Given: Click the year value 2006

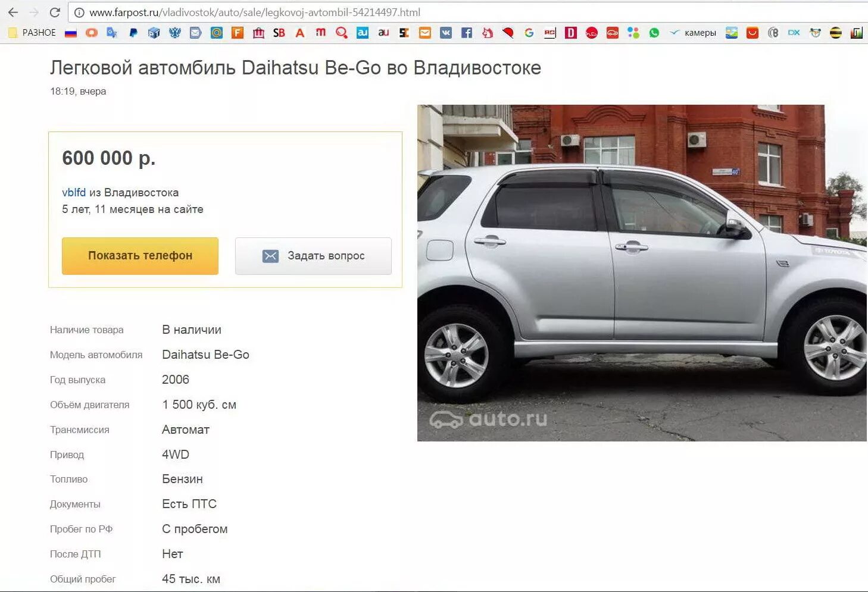Looking at the screenshot, I should [x=176, y=380].
